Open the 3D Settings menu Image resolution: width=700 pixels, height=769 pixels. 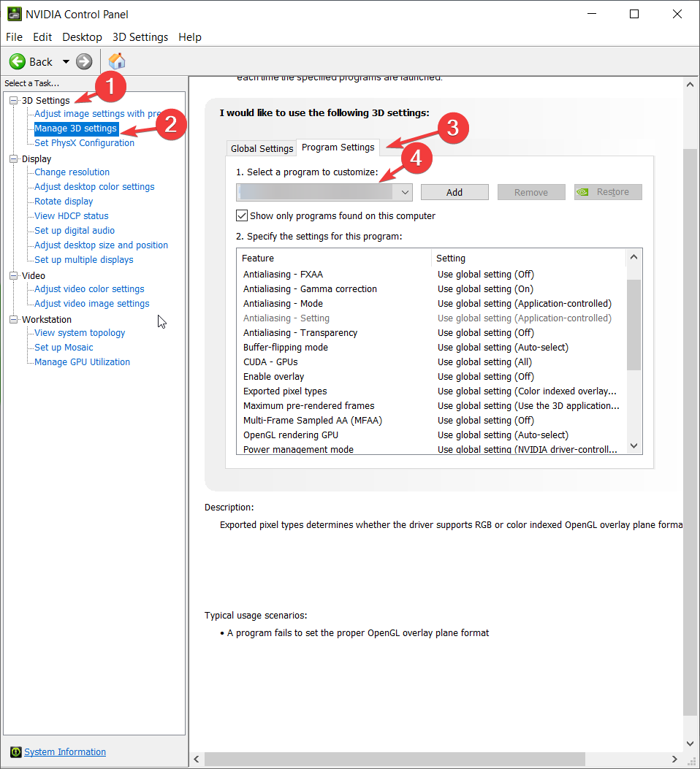tap(140, 37)
